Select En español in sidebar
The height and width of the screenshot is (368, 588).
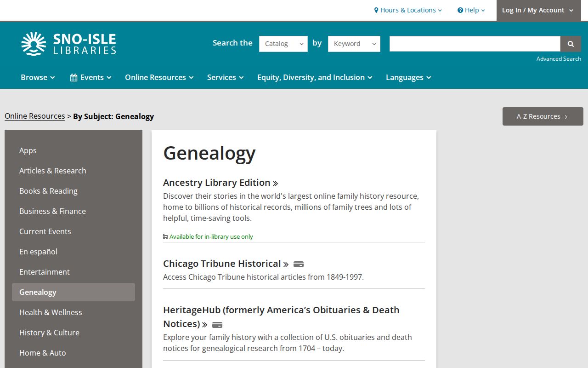click(73, 252)
